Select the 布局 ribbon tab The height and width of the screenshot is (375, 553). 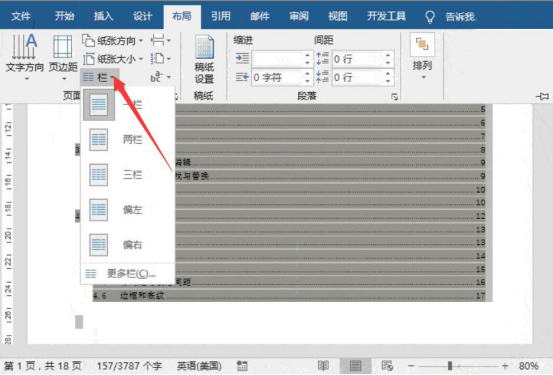coord(182,16)
